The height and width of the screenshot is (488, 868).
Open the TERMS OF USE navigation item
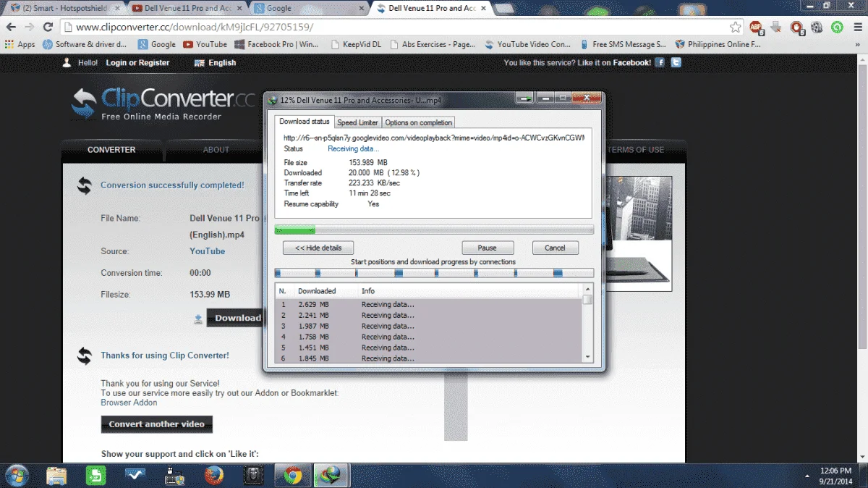tap(636, 150)
